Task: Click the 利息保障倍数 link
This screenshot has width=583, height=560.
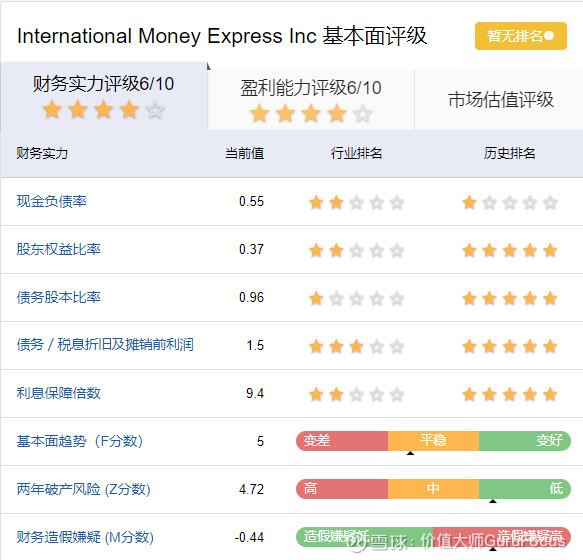Action: coord(58,393)
